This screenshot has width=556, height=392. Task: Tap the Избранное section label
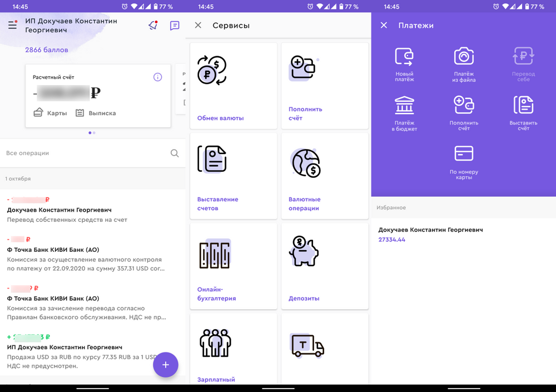[x=391, y=207]
